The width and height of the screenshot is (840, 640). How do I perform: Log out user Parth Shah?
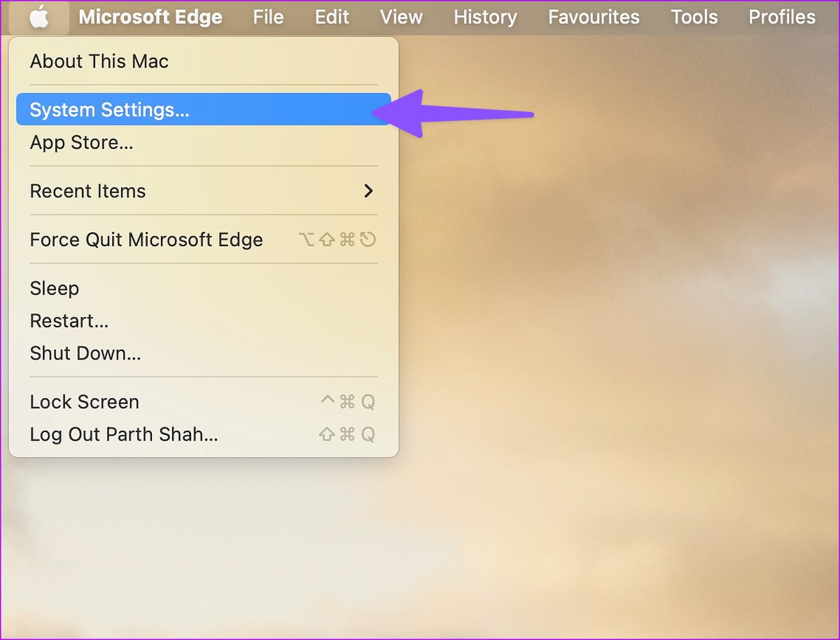pos(124,434)
